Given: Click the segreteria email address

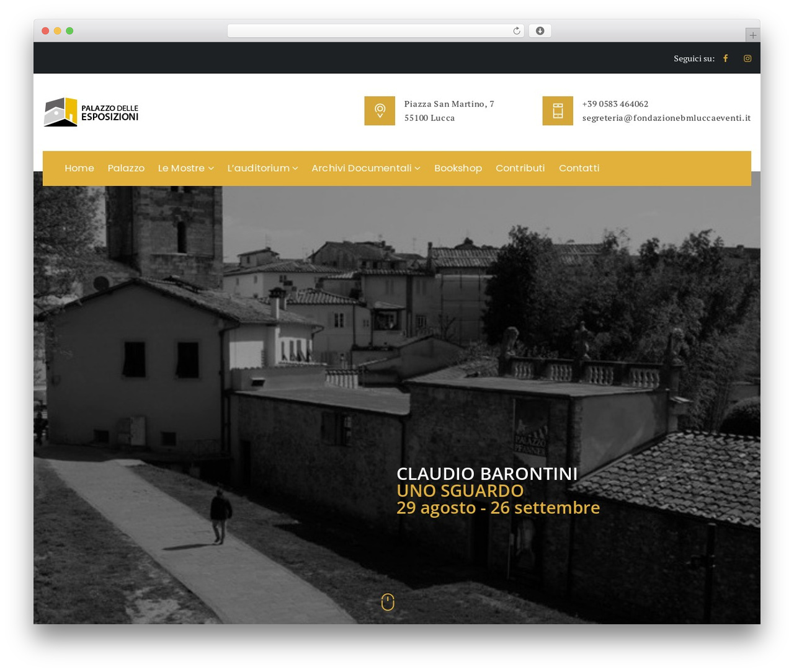Looking at the screenshot, I should pyautogui.click(x=666, y=118).
